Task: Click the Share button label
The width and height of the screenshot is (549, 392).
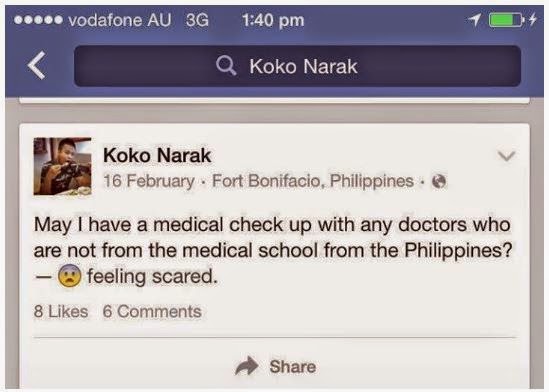Action: tap(293, 367)
